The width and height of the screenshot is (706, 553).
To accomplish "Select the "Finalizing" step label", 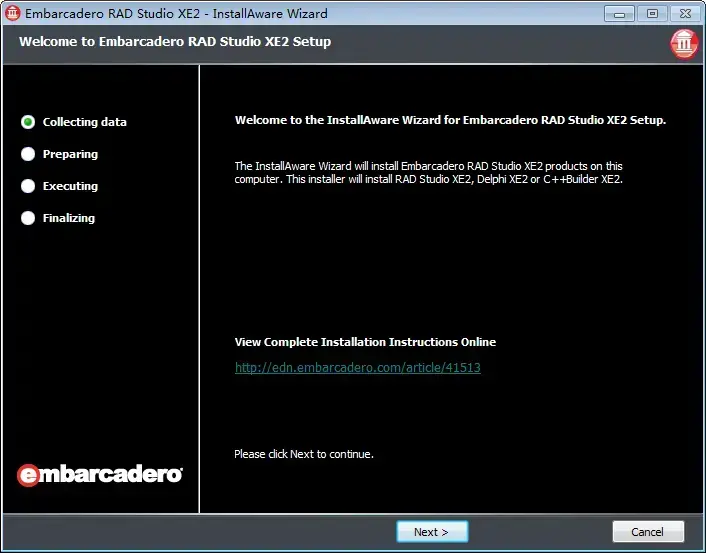I will (x=69, y=218).
